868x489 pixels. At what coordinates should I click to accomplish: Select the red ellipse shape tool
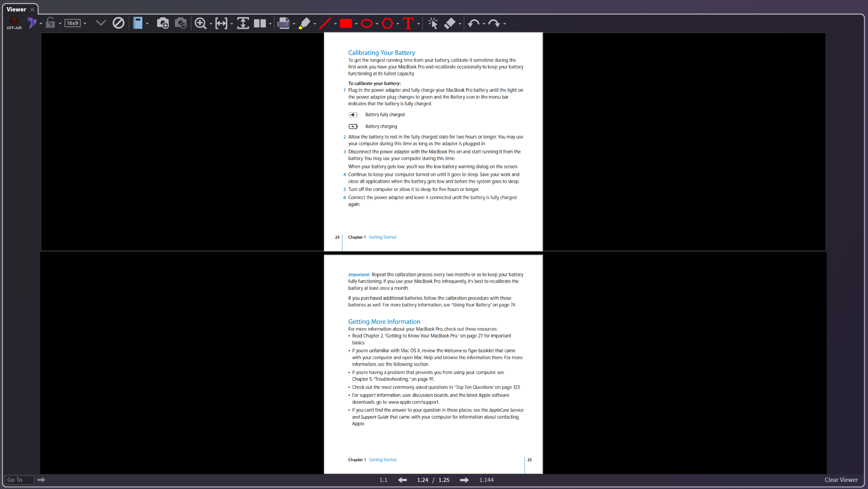[367, 23]
